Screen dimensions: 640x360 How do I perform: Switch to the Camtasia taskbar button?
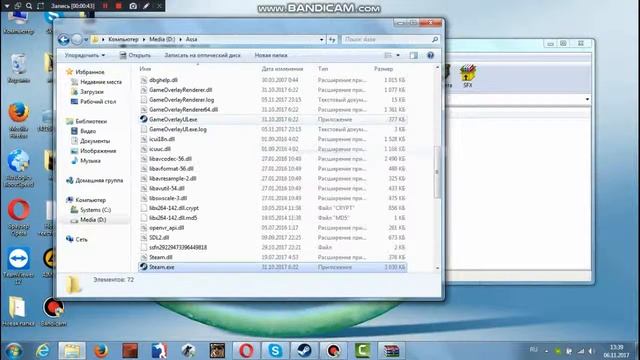point(362,351)
